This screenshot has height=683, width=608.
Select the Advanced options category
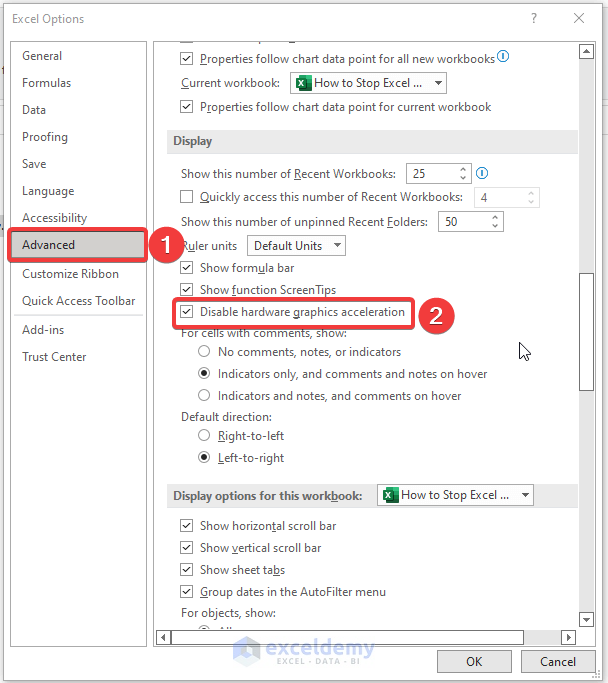pyautogui.click(x=78, y=245)
